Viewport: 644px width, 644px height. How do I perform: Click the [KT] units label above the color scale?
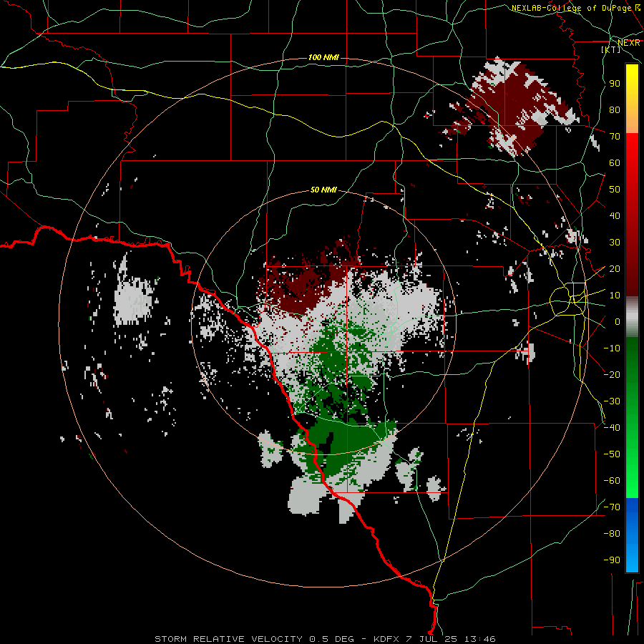click(x=611, y=49)
